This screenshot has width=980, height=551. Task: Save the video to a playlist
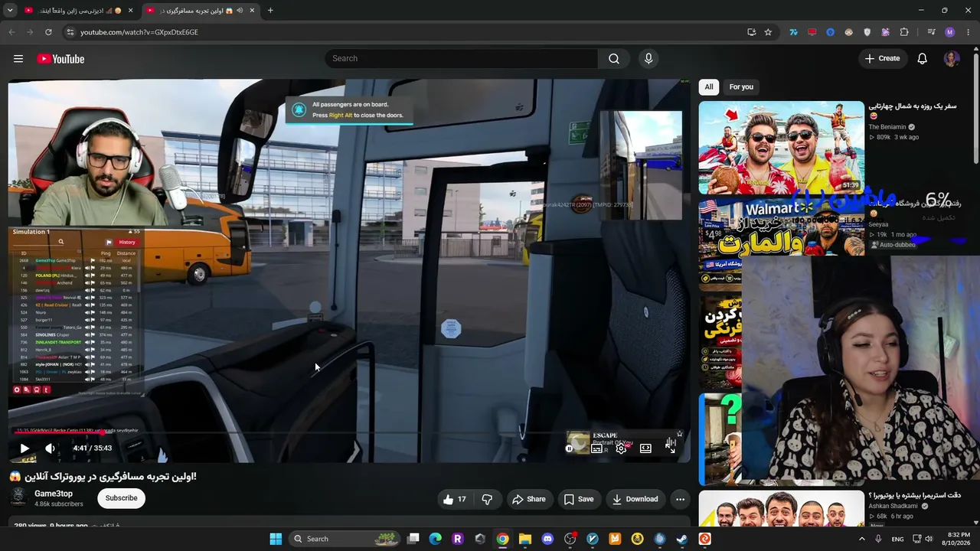point(579,499)
